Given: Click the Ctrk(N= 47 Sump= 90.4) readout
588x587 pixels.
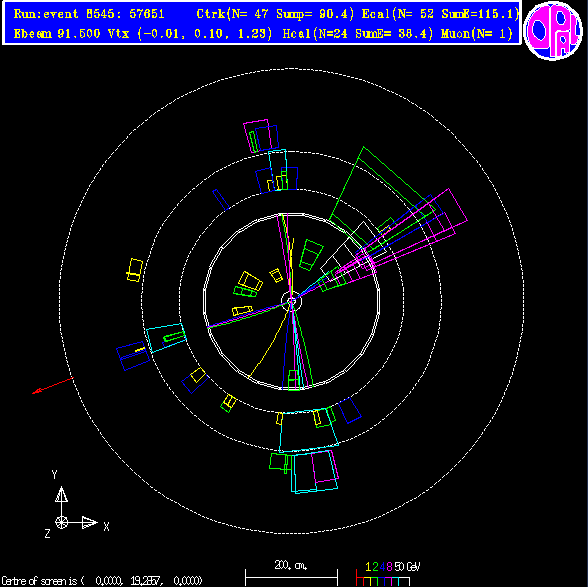Looking at the screenshot, I should point(275,14).
